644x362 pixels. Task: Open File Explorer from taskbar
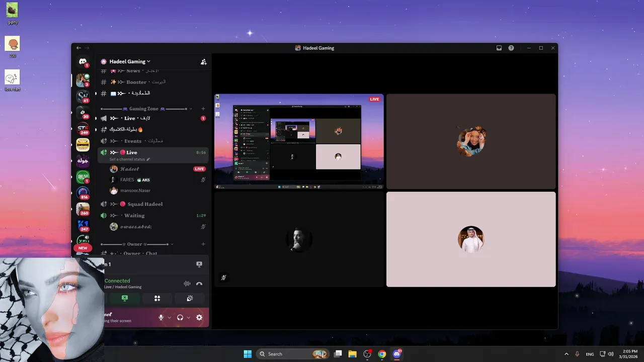353,354
